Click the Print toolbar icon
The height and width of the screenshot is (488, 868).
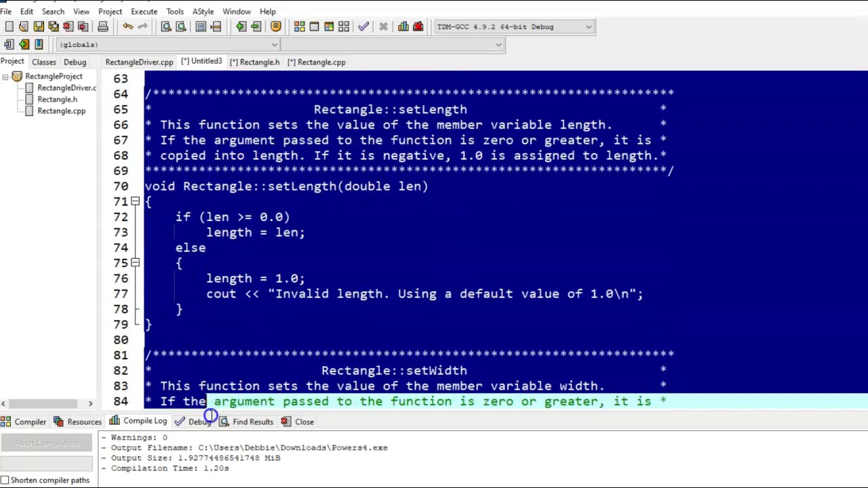tap(102, 26)
